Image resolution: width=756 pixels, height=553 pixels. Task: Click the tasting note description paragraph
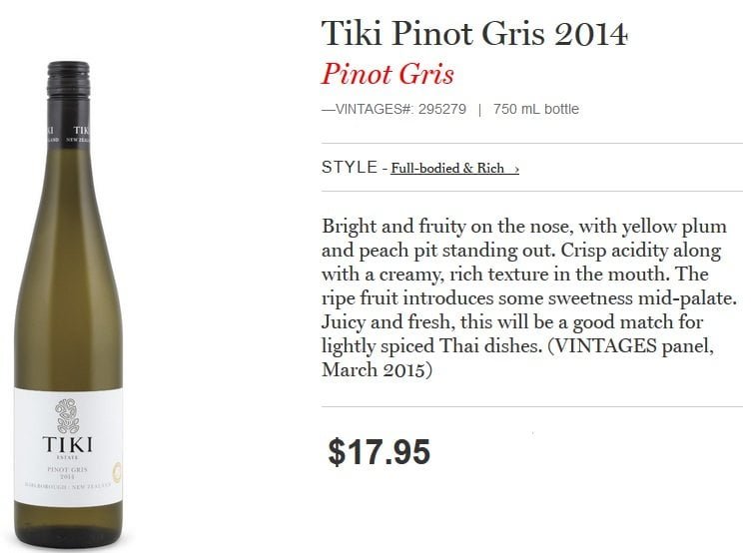(529, 297)
